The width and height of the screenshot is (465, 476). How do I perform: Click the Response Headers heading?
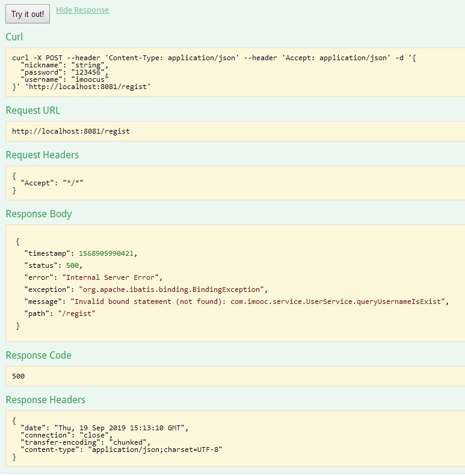tap(46, 400)
